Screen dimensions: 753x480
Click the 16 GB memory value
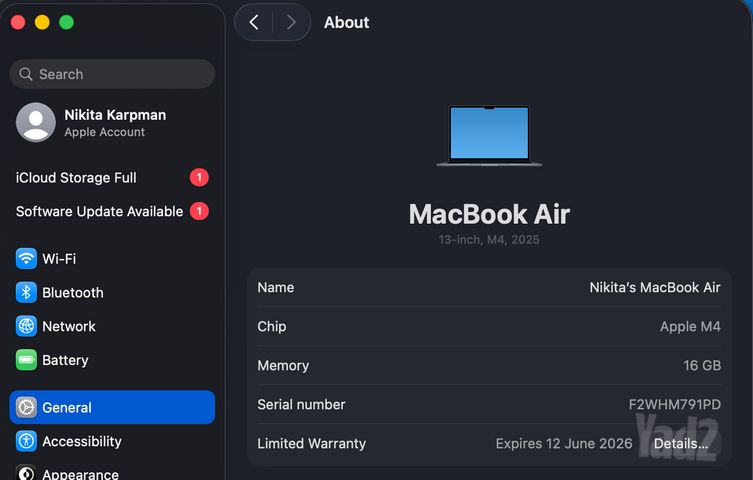tap(702, 365)
